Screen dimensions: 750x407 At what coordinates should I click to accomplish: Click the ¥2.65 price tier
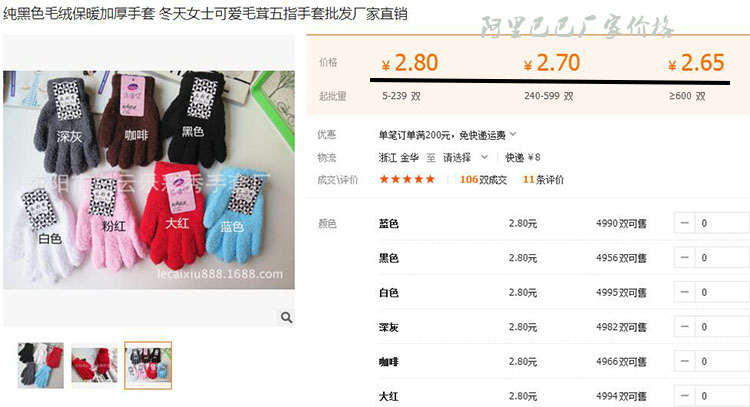point(696,63)
